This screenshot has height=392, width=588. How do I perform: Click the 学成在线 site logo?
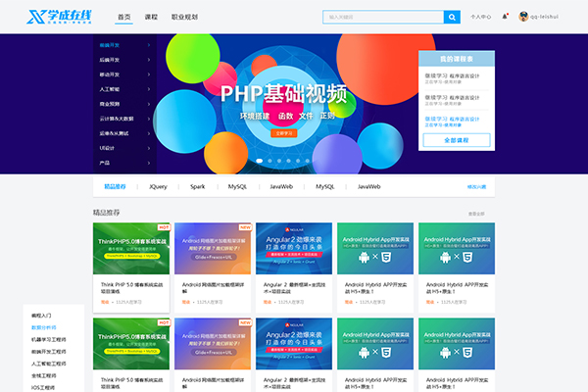click(59, 17)
